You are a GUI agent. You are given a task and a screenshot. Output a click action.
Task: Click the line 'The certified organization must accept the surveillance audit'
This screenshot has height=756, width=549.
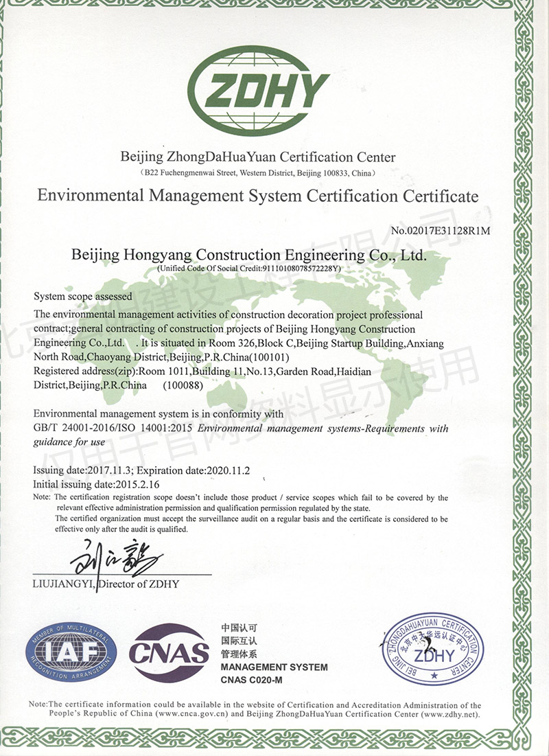click(x=251, y=519)
